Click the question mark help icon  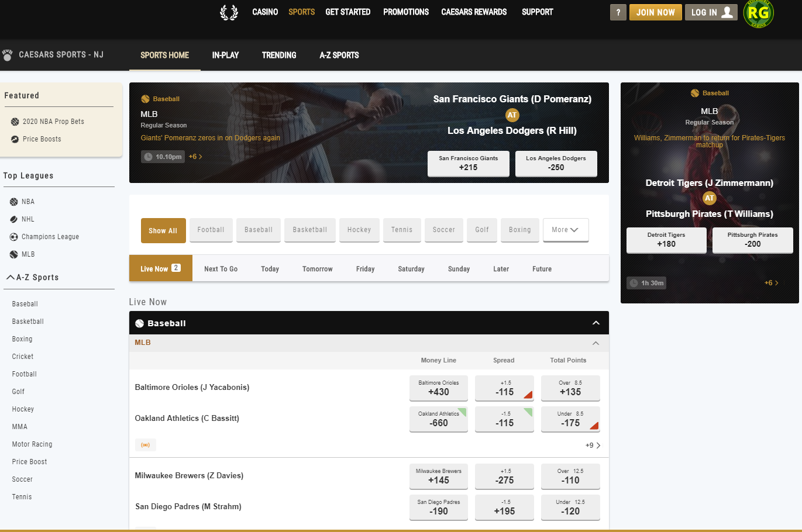(x=618, y=12)
